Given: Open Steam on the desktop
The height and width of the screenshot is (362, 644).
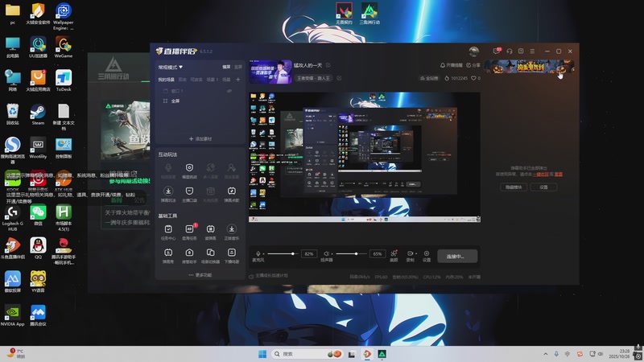Looking at the screenshot, I should [x=38, y=114].
